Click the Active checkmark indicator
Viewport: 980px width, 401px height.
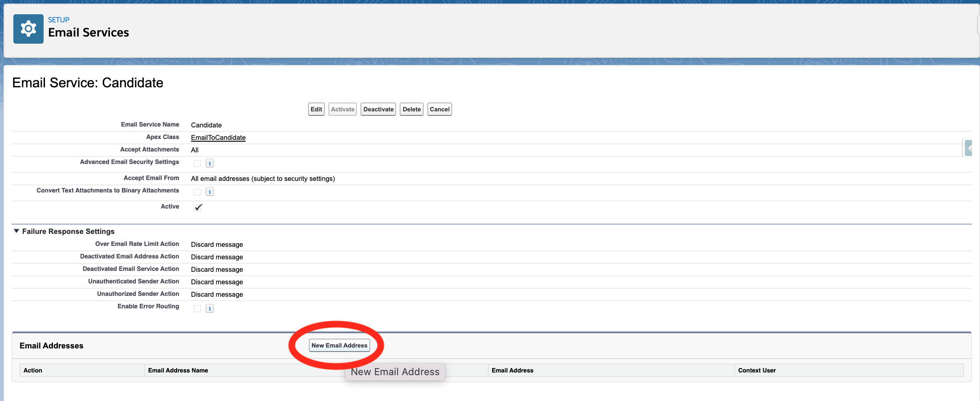tap(198, 207)
